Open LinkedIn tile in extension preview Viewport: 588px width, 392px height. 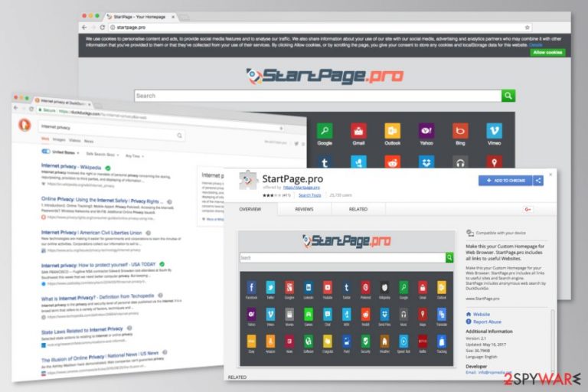309,288
